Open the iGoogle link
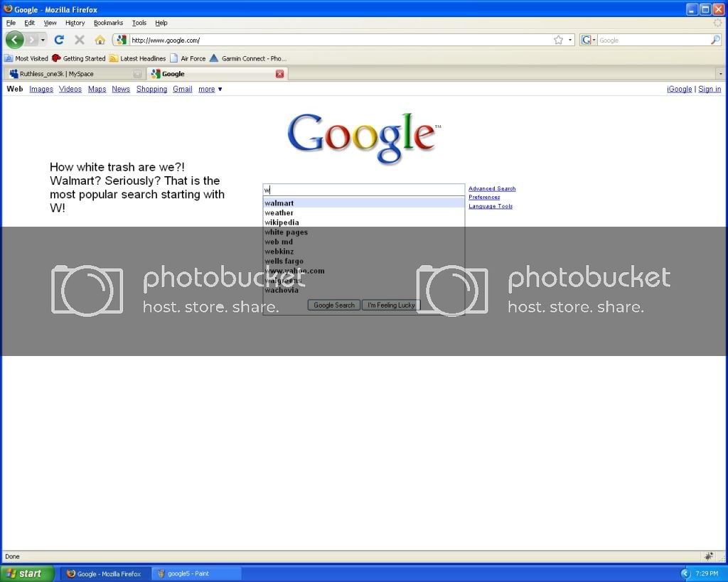This screenshot has height=582, width=728. (x=679, y=89)
